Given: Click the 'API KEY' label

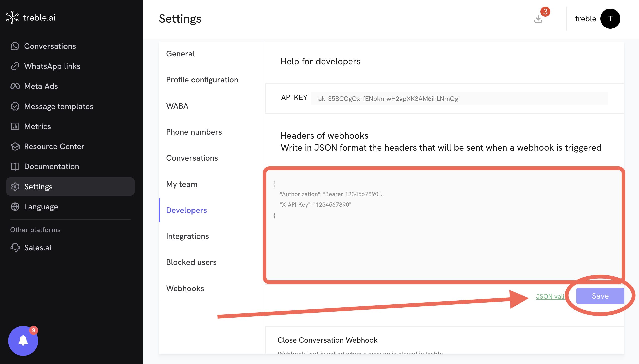Looking at the screenshot, I should point(294,97).
